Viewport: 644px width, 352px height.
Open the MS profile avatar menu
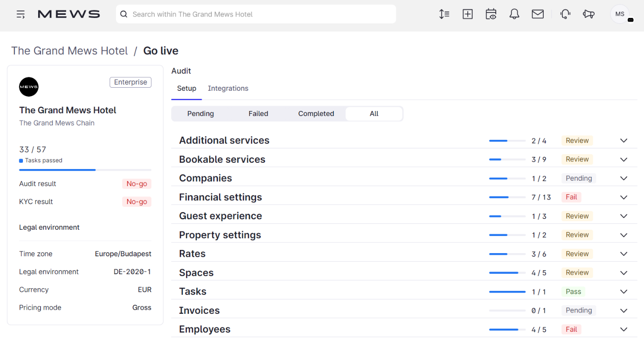pos(620,14)
